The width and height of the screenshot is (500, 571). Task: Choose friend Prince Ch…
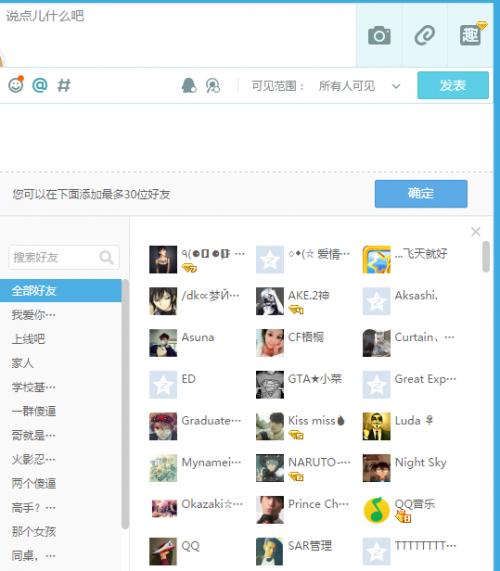pyautogui.click(x=303, y=510)
